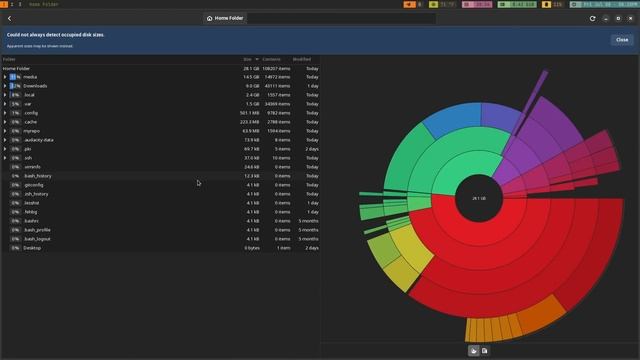Switch to workspace 1 in top bar
The height and width of the screenshot is (360, 640).
4,4
